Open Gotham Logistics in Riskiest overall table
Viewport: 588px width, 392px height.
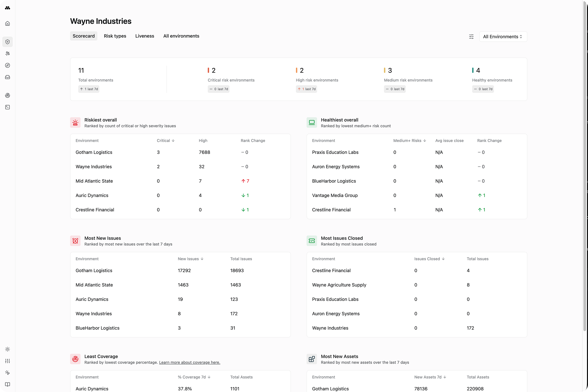coord(94,152)
